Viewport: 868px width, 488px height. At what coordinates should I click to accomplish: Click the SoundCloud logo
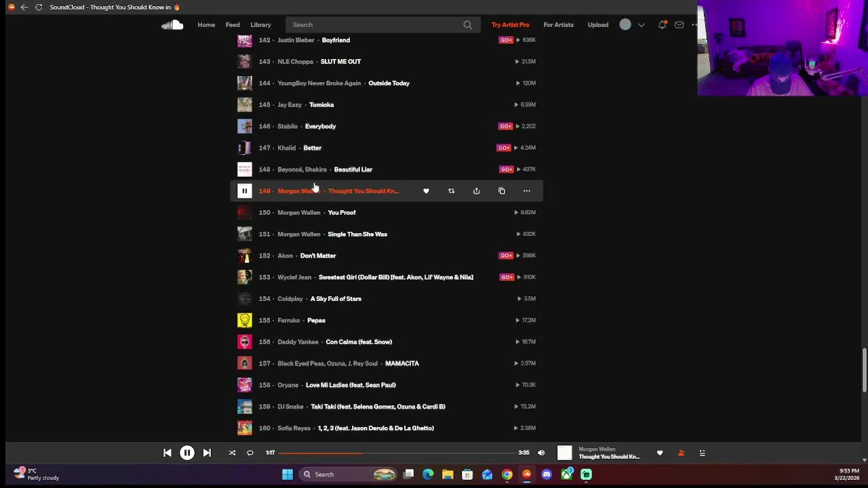click(x=172, y=25)
